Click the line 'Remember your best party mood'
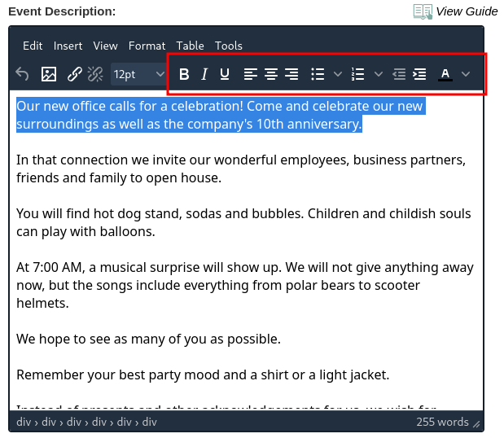504x438 pixels. coord(203,374)
